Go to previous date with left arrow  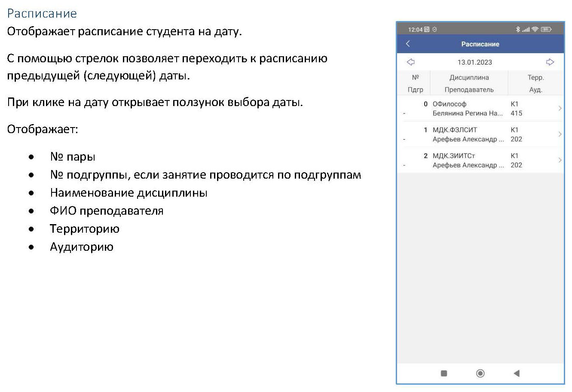pyautogui.click(x=410, y=62)
